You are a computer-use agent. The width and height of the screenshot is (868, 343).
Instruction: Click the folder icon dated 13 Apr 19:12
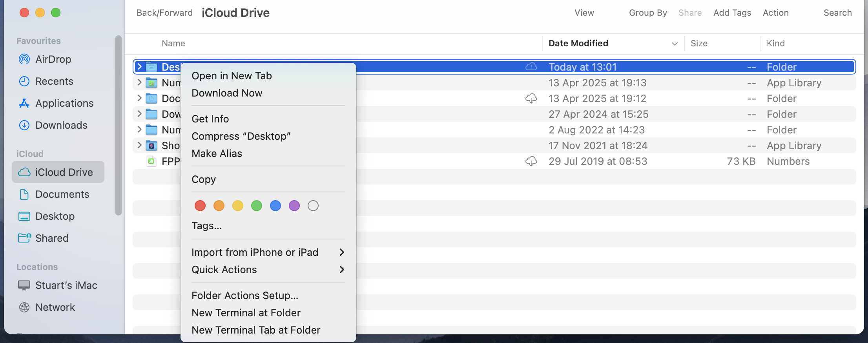pos(151,99)
